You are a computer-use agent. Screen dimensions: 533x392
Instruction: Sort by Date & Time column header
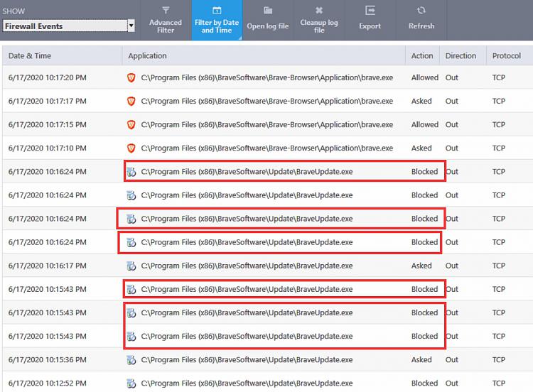63,55
